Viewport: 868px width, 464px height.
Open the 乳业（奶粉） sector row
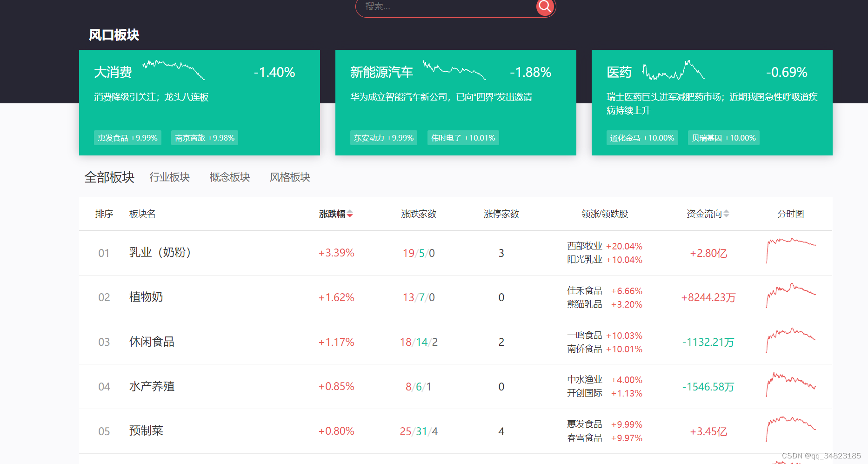(456, 253)
